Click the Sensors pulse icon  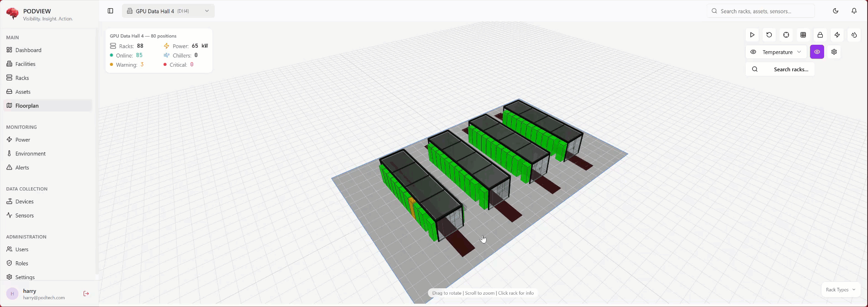click(x=9, y=216)
